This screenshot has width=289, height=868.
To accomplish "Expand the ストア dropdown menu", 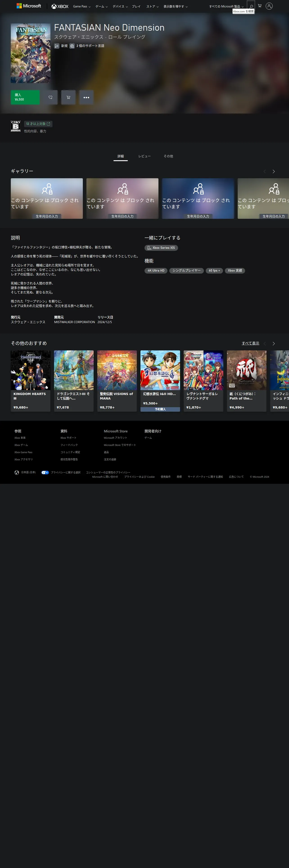I will tap(152, 6).
